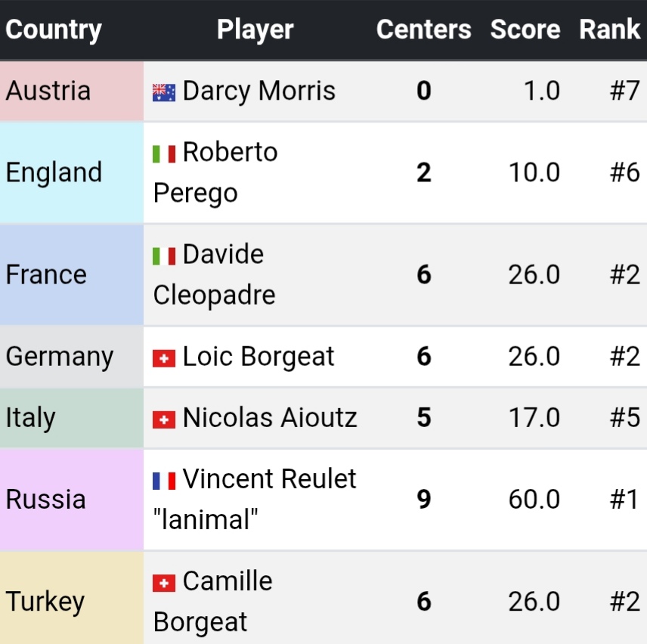Screen dimensions: 647x644
Task: Sort by the Player column header
Action: [x=255, y=29]
